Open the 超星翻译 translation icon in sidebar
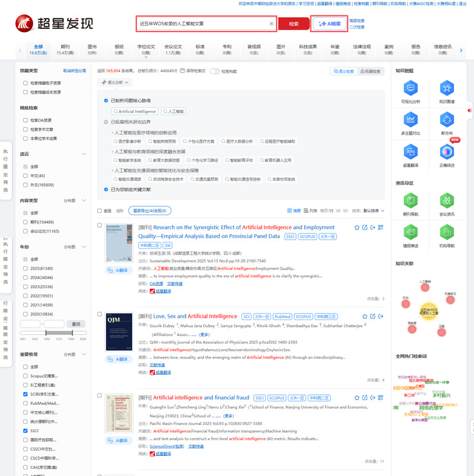Image resolution: width=474 pixels, height=476 pixels. 409,153
